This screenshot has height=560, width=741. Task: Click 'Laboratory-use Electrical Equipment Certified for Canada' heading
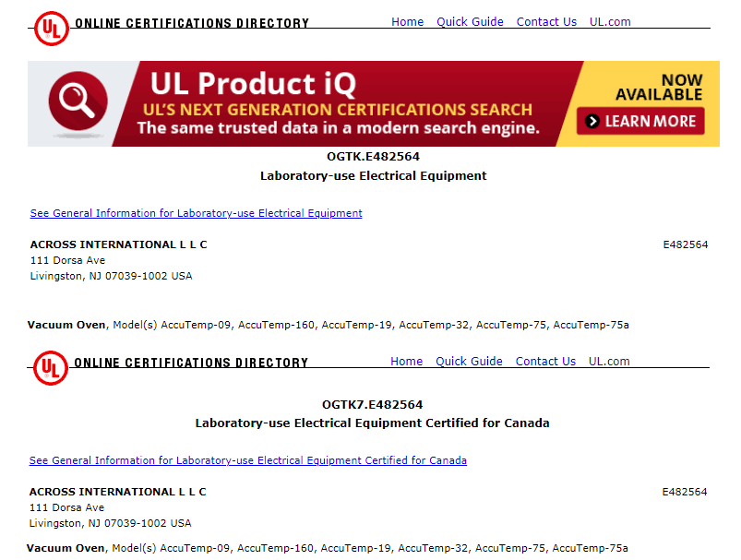point(373,423)
